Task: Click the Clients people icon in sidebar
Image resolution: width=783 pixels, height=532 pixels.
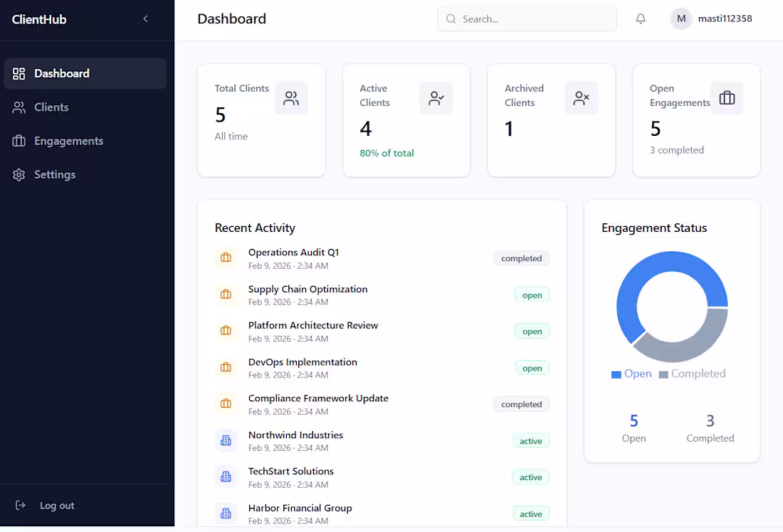Action: pyautogui.click(x=18, y=107)
